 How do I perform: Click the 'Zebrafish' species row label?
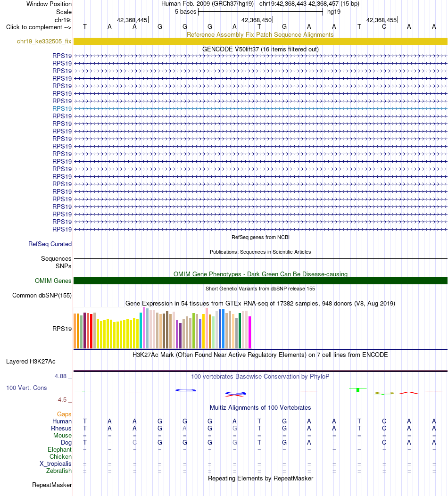[59, 471]
